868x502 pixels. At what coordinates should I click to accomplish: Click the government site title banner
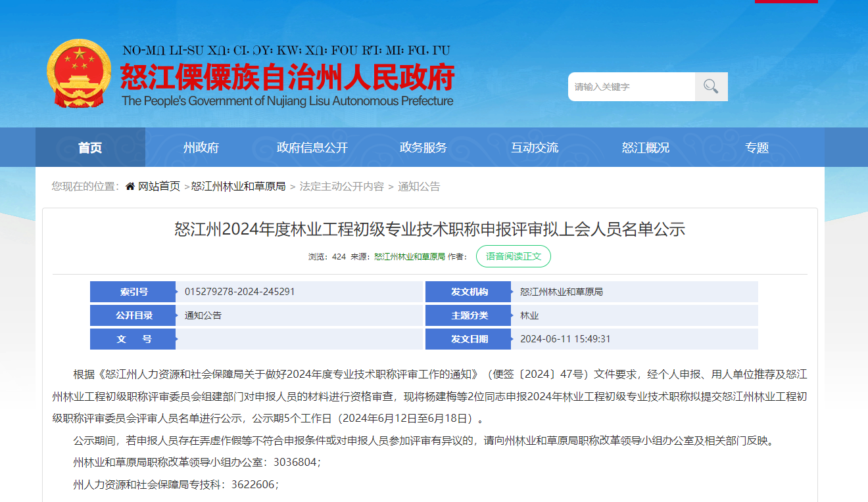coord(287,78)
